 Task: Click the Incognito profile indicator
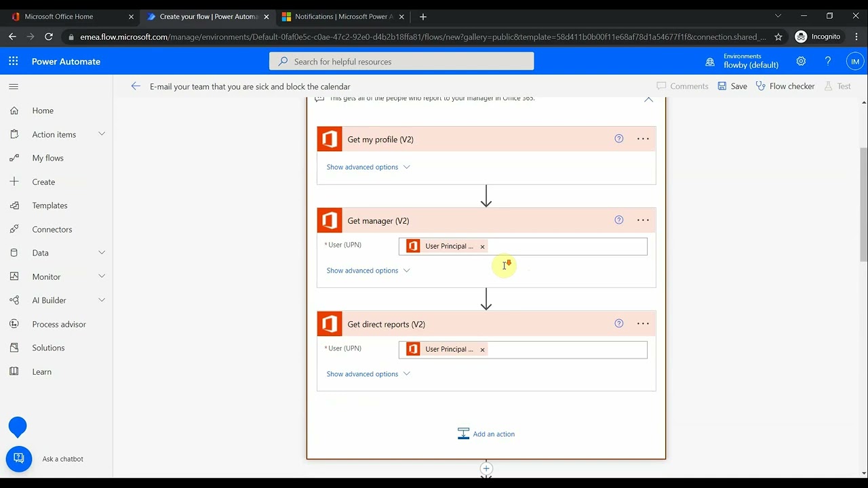(x=818, y=37)
